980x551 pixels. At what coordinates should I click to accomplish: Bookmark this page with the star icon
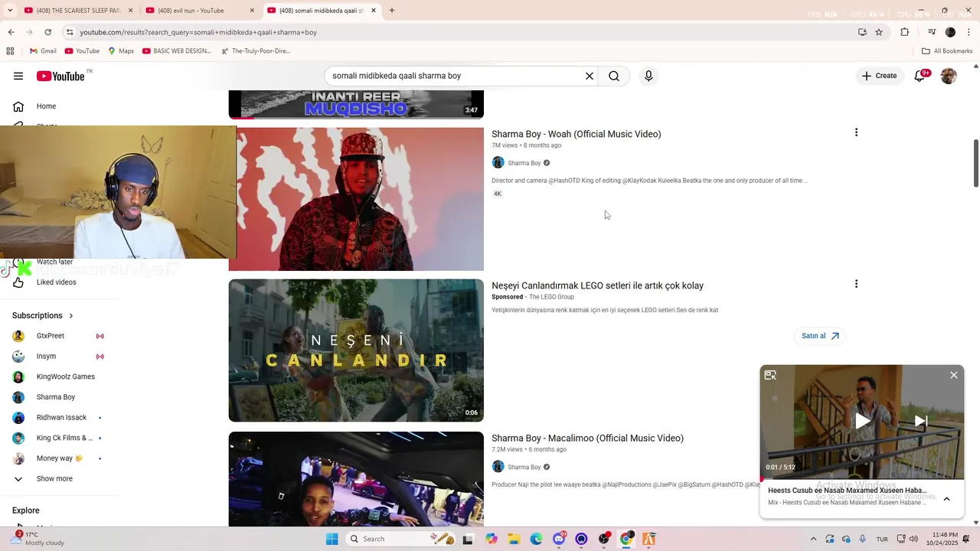(879, 32)
